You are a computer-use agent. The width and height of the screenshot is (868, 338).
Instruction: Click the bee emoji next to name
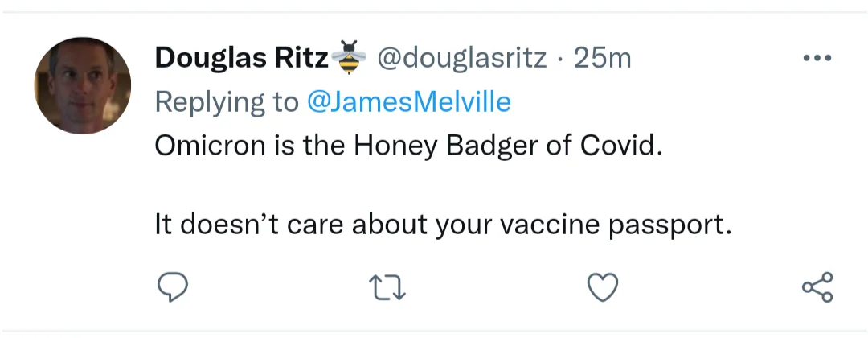(347, 56)
